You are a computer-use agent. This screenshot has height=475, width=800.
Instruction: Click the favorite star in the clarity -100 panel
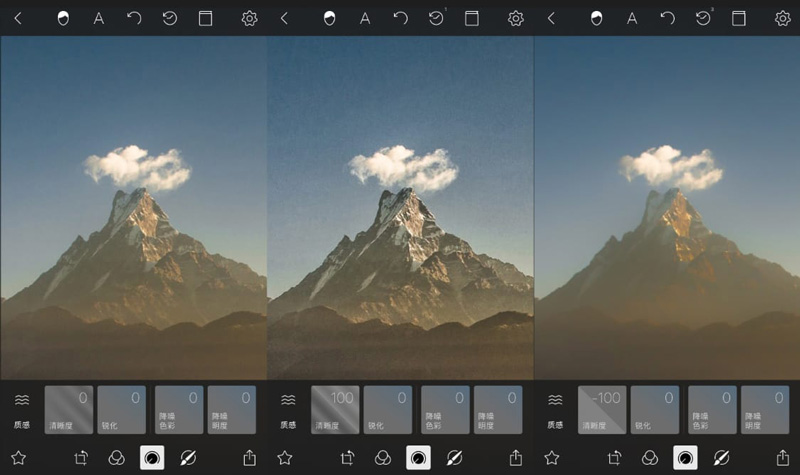coord(551,457)
